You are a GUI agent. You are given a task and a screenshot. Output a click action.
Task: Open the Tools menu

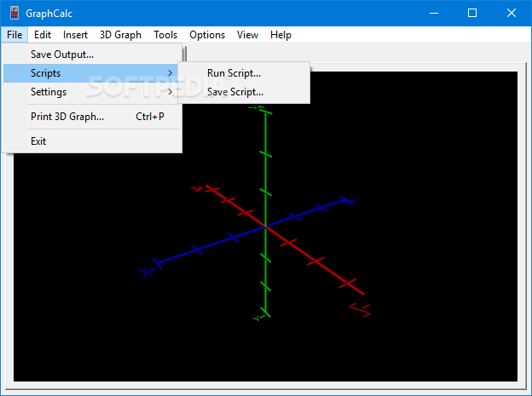(x=165, y=35)
